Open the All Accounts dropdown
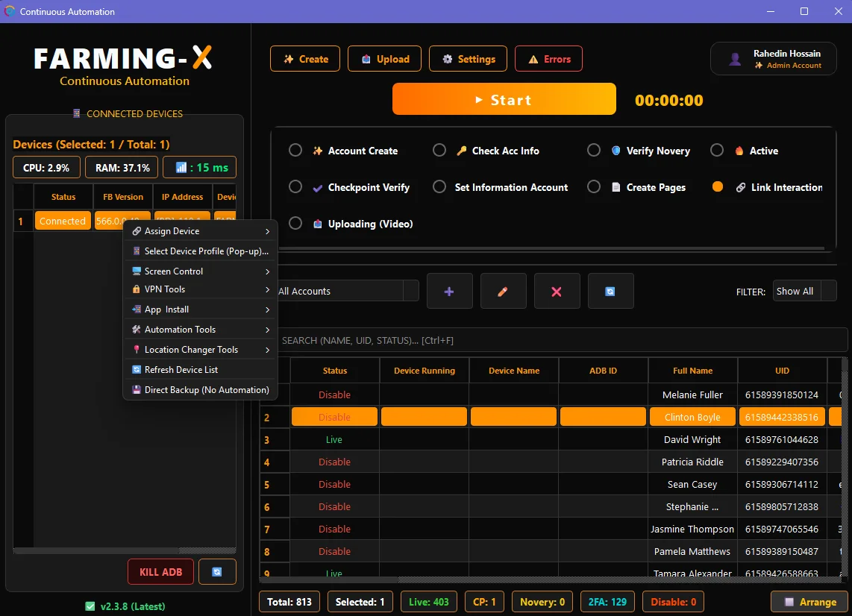The height and width of the screenshot is (616, 852). 348,291
